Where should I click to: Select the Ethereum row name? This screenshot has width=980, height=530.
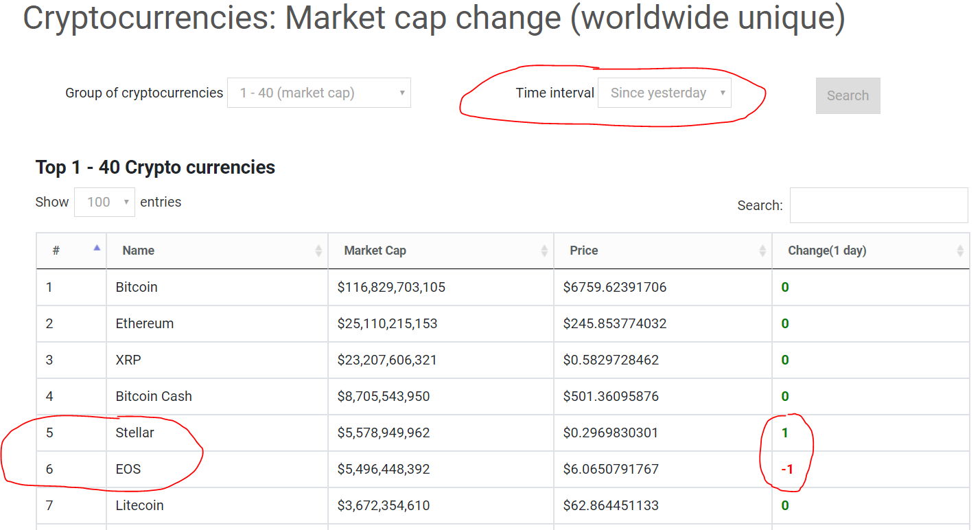(x=144, y=323)
